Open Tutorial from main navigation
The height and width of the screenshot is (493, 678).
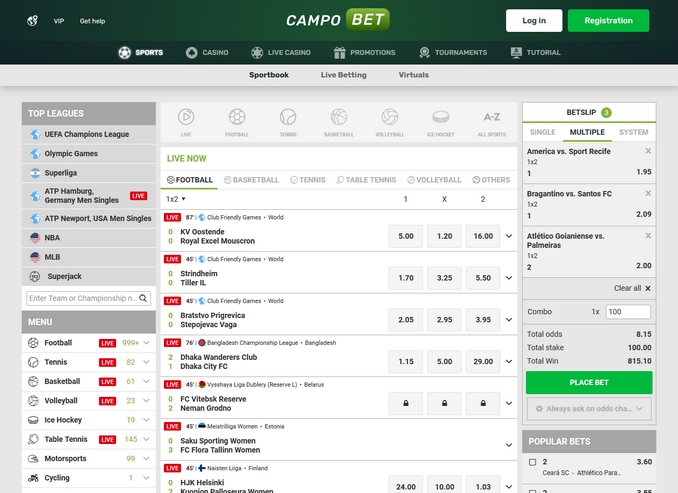click(x=535, y=52)
